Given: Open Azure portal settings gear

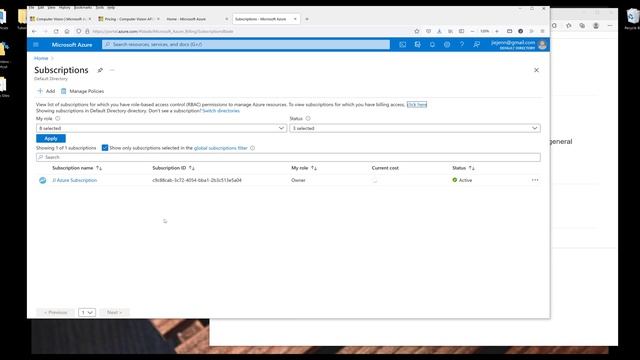Looking at the screenshot, I should (x=447, y=44).
